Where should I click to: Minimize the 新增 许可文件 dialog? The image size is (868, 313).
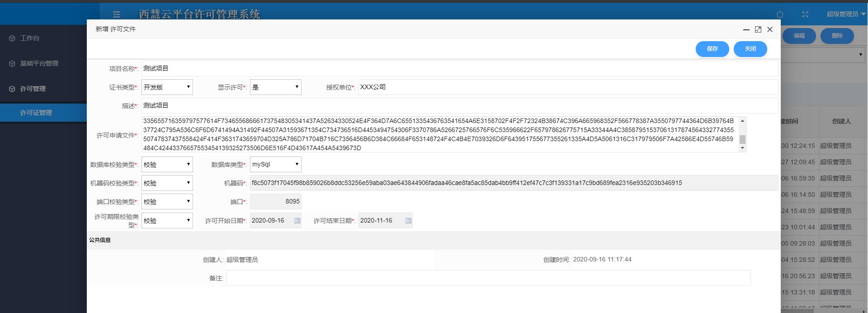click(746, 29)
